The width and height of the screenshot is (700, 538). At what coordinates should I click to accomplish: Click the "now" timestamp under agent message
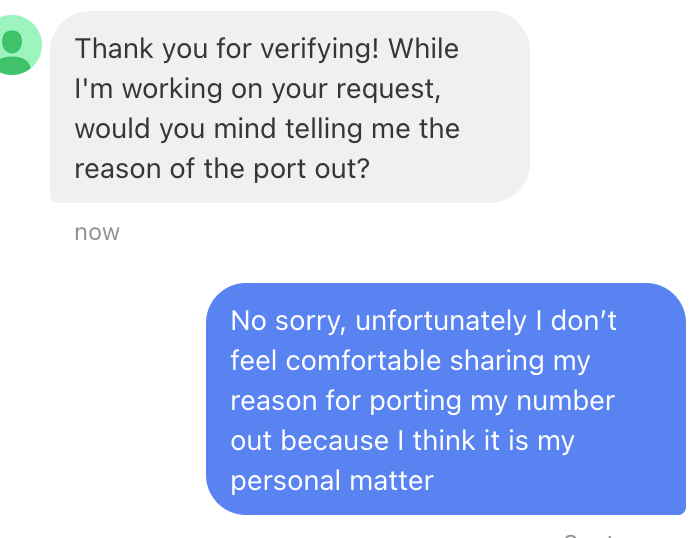[x=97, y=233]
